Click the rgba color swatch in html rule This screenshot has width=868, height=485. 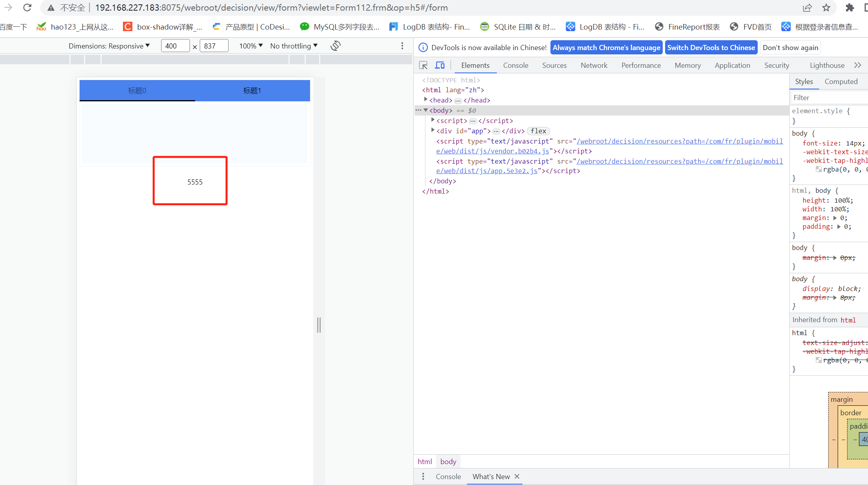click(818, 360)
